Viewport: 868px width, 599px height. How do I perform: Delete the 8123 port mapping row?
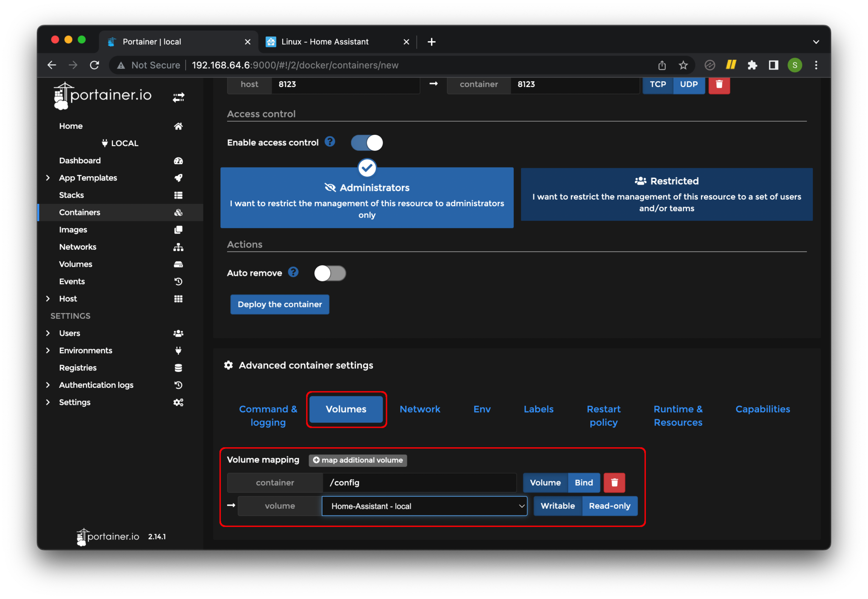pyautogui.click(x=719, y=84)
